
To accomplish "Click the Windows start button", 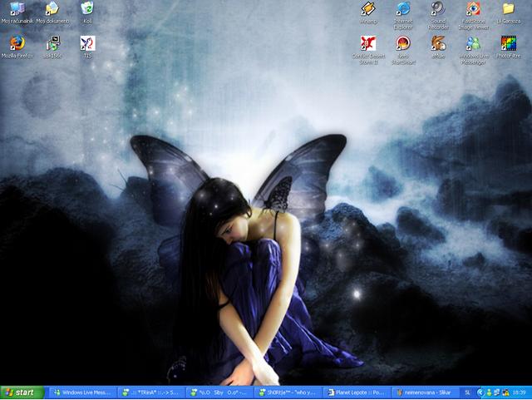I will coord(22,392).
